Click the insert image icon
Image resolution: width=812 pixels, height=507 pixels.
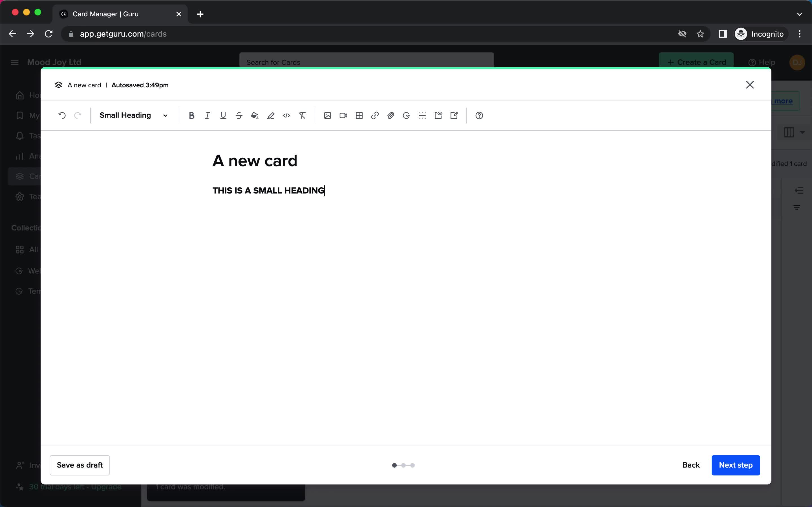point(327,115)
